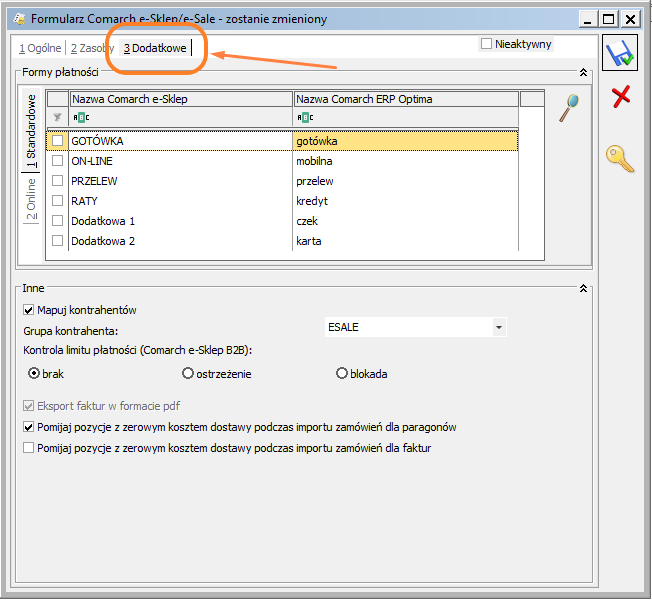
Task: Click the gotówka cell
Action: click(x=405, y=141)
